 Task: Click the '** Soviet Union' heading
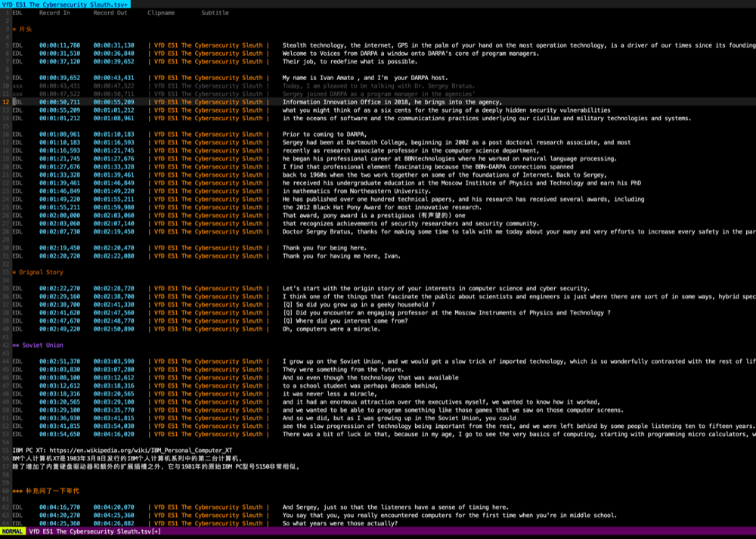coord(38,345)
